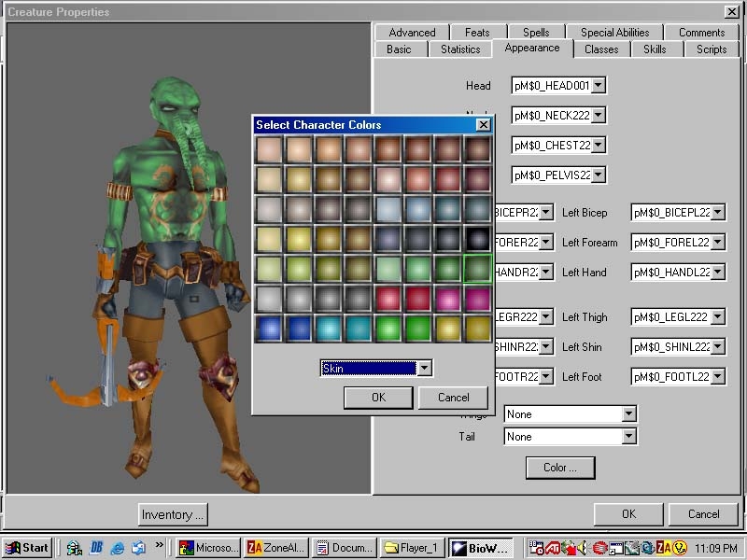
Task: Switch to the Feats tab
Action: click(477, 33)
